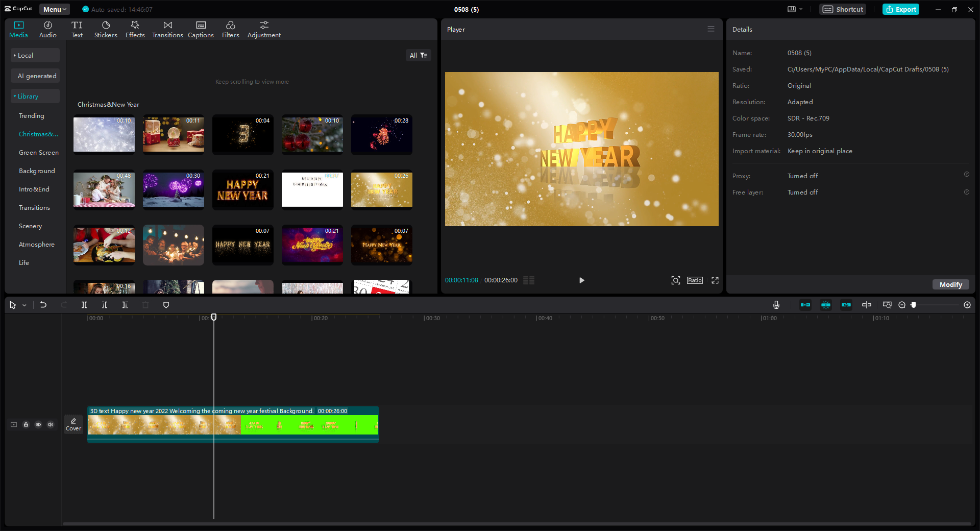The width and height of the screenshot is (980, 531).
Task: Click the Modify button in Details
Action: click(x=950, y=284)
